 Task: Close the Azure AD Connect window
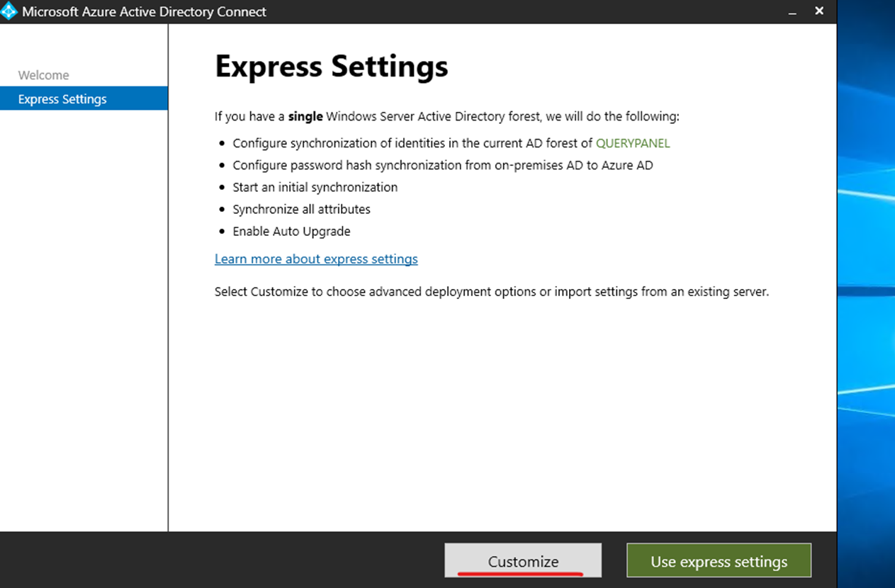819,11
